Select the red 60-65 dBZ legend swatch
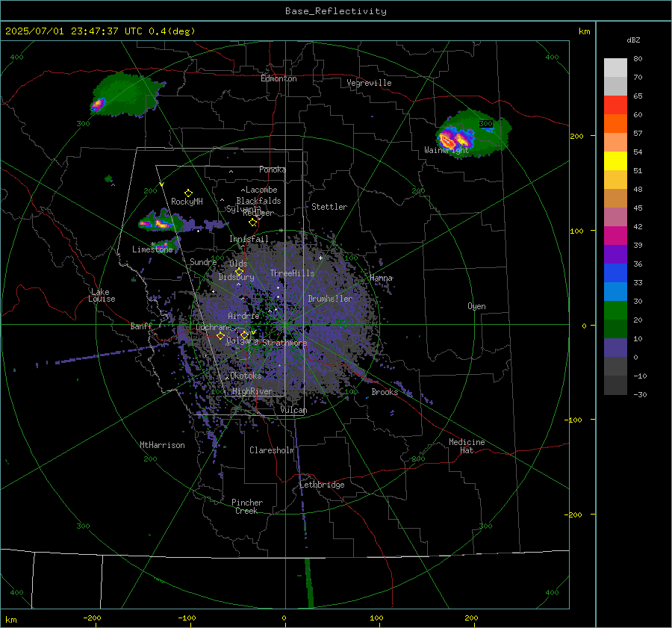 (615, 105)
